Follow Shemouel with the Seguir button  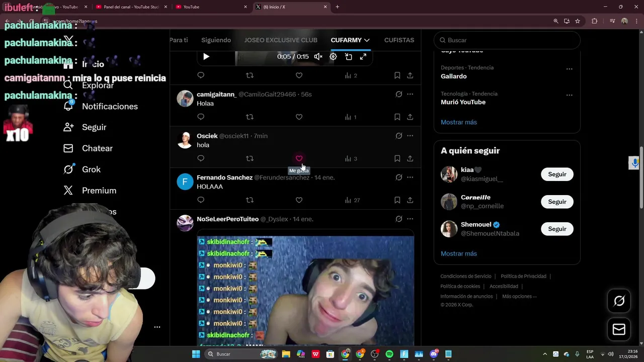(x=557, y=229)
